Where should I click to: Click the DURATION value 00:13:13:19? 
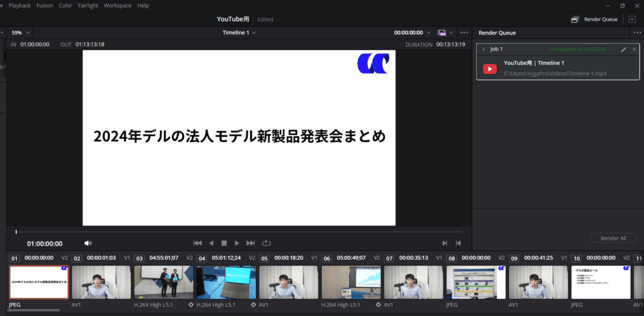click(x=450, y=45)
